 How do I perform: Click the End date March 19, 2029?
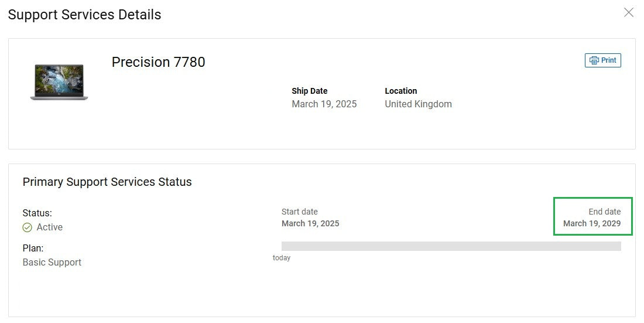[x=592, y=223]
